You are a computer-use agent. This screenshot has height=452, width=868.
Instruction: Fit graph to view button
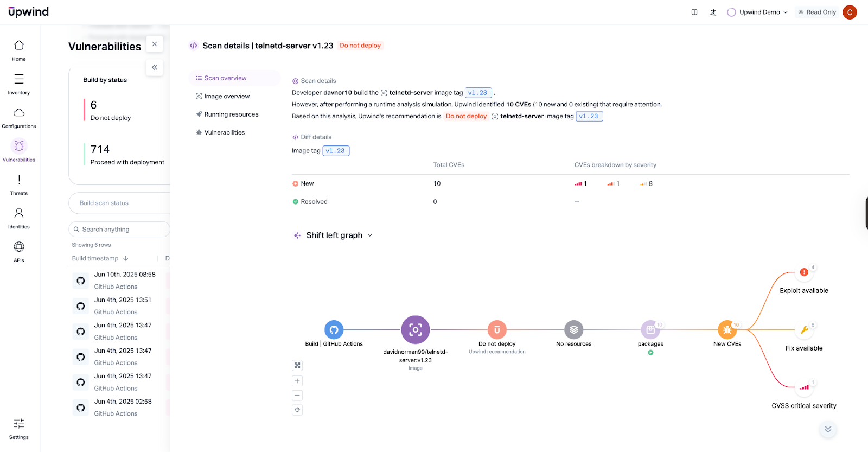click(297, 366)
